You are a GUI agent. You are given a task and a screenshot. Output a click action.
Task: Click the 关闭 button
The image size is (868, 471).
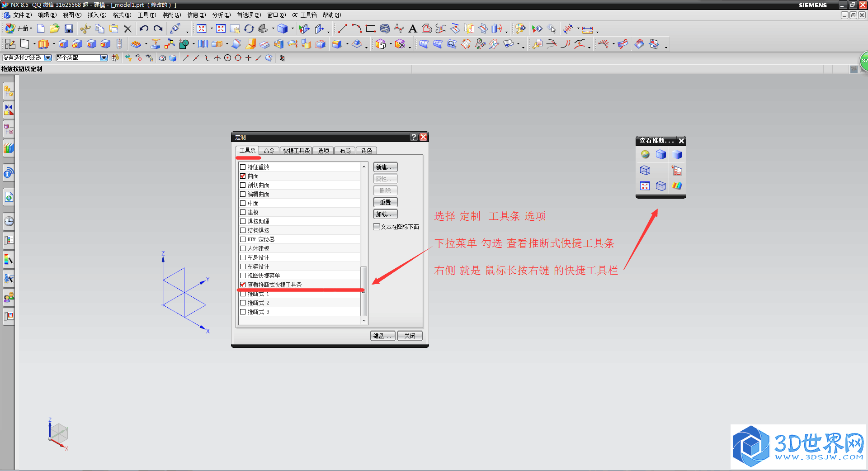coord(410,336)
